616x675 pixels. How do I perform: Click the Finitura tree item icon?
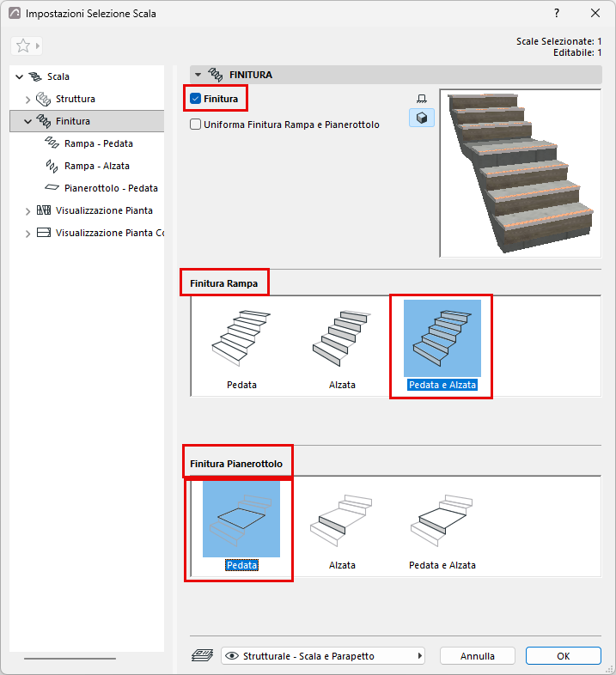click(x=44, y=121)
